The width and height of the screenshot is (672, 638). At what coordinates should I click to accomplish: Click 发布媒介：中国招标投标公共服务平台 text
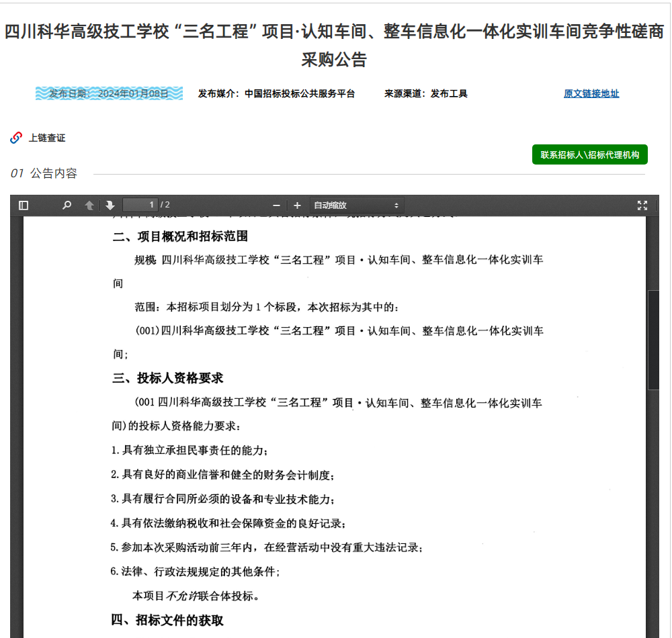(x=276, y=94)
